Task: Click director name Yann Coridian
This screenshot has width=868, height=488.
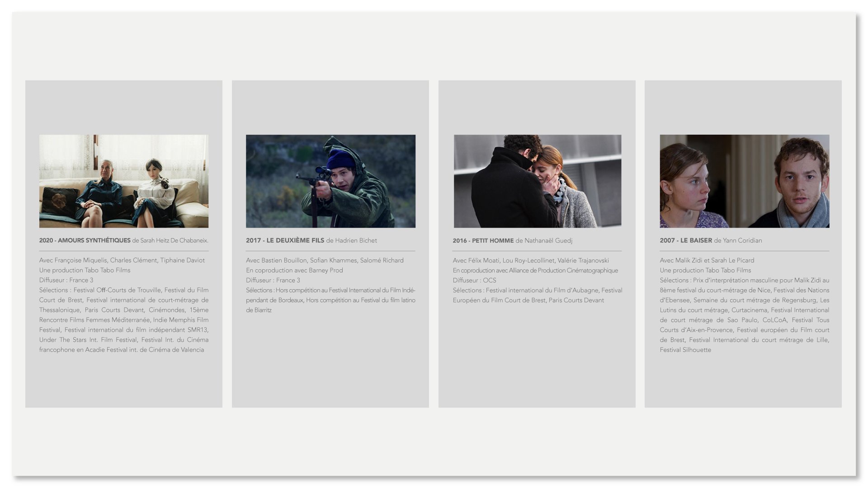Action: (x=742, y=240)
